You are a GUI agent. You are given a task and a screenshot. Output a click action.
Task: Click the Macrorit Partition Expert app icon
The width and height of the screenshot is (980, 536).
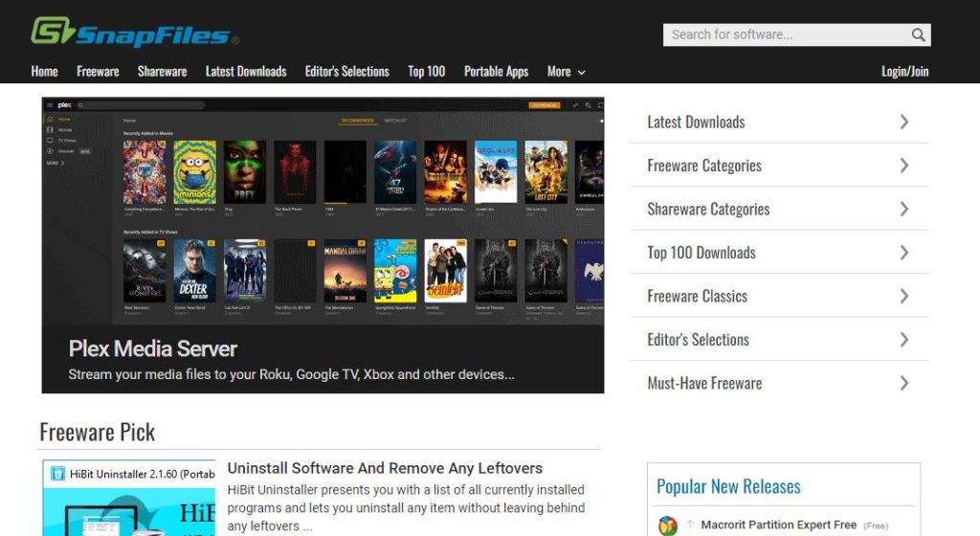pos(668,525)
